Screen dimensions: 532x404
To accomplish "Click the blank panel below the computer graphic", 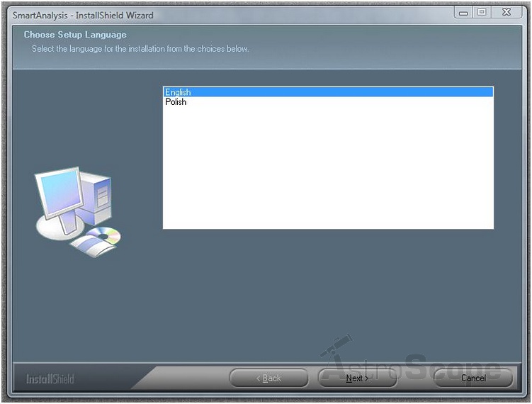I will 78,305.
